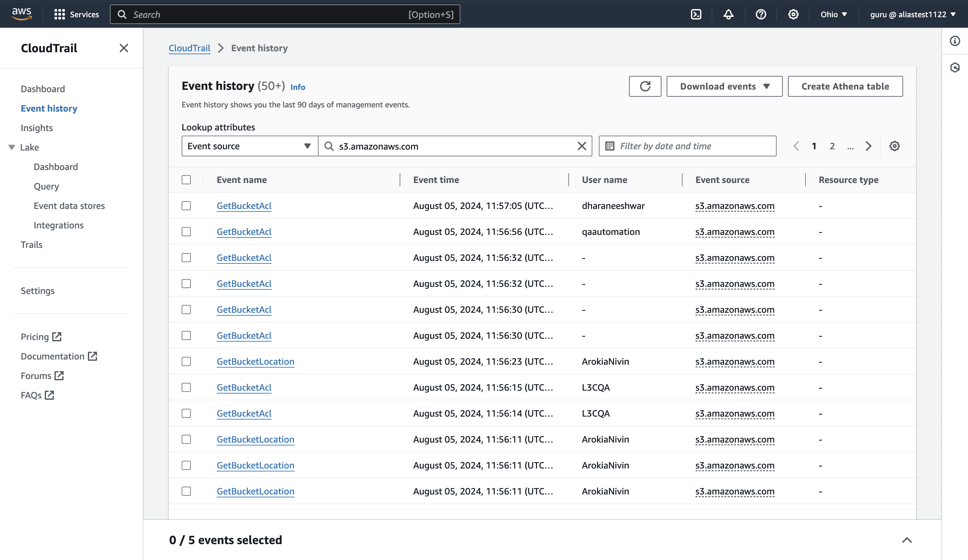968x560 pixels.
Task: Open table preferences gear icon
Action: tap(894, 146)
